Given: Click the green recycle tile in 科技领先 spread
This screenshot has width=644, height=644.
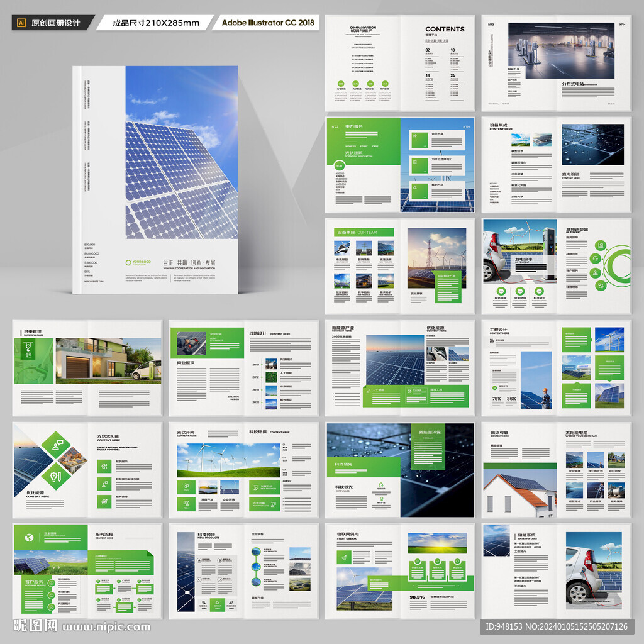Looking at the screenshot, I should coord(217,604).
